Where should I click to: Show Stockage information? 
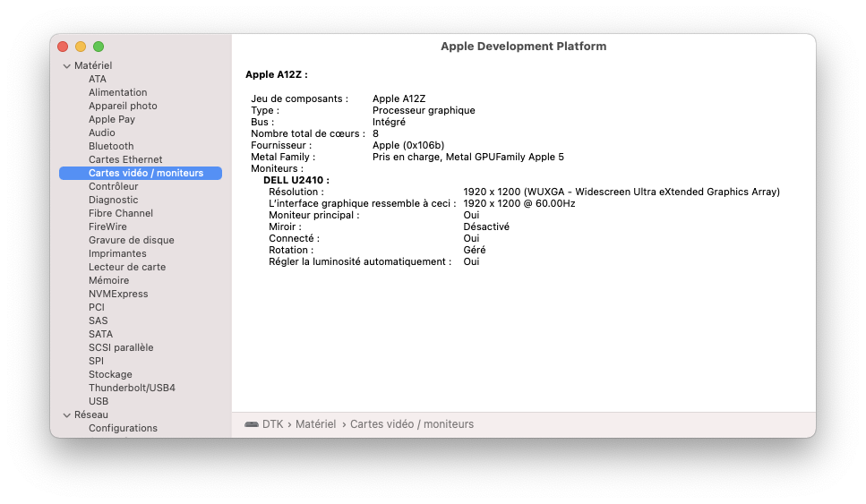[110, 374]
